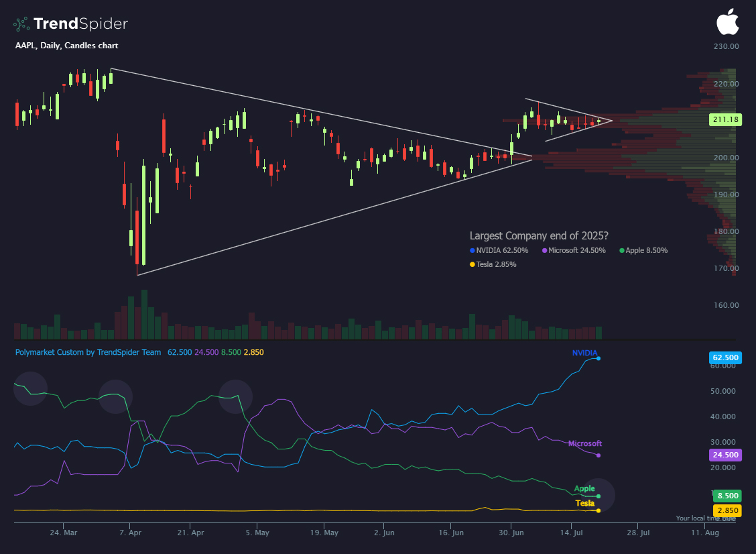Click the Tesla line endpoint dot

(598, 510)
